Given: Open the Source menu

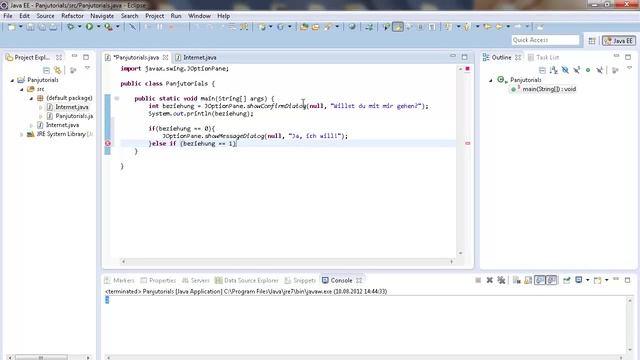Looking at the screenshot, I should pos(45,16).
